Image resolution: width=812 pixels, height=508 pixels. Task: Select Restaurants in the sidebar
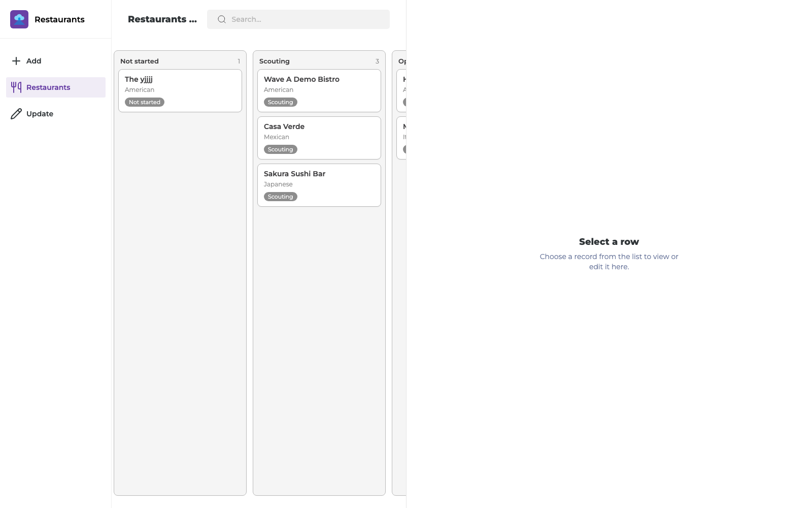pos(56,87)
